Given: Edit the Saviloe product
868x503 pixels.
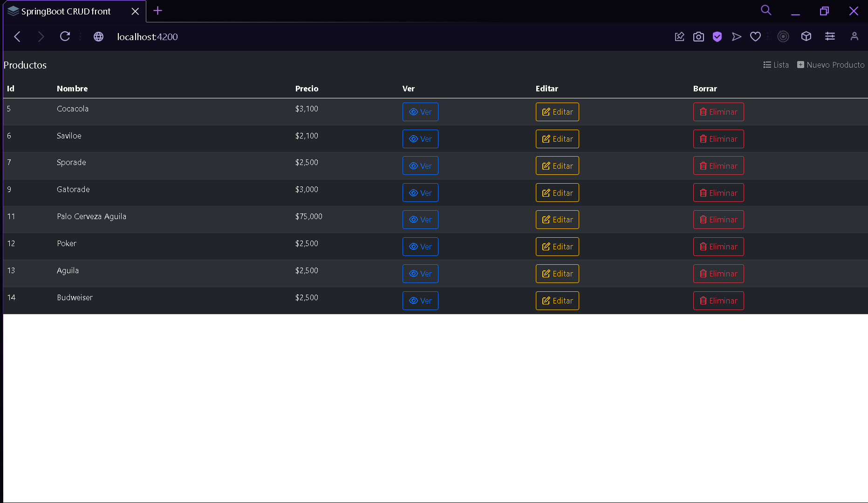Looking at the screenshot, I should tap(557, 139).
